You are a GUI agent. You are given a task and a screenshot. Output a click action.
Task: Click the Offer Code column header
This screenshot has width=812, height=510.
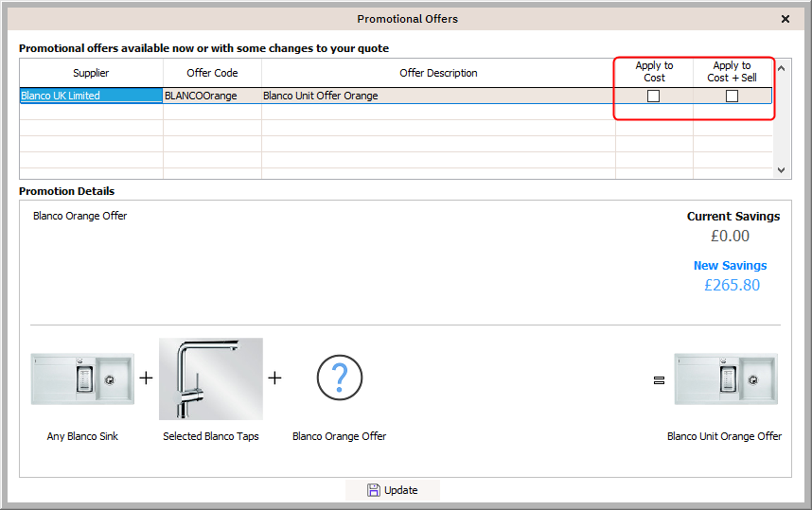212,73
